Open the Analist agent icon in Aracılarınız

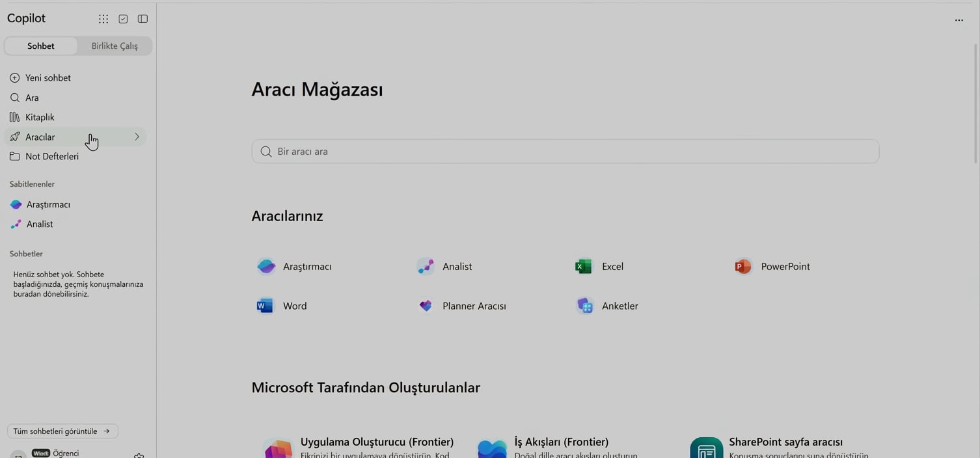point(426,266)
